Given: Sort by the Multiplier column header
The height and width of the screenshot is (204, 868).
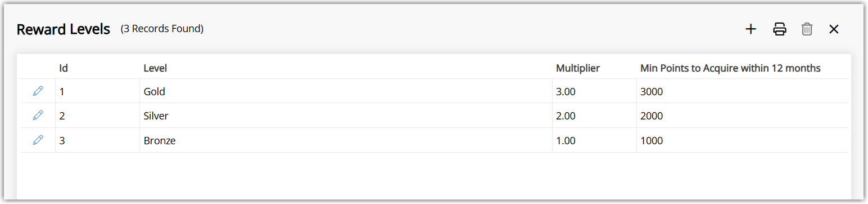Looking at the screenshot, I should (578, 68).
